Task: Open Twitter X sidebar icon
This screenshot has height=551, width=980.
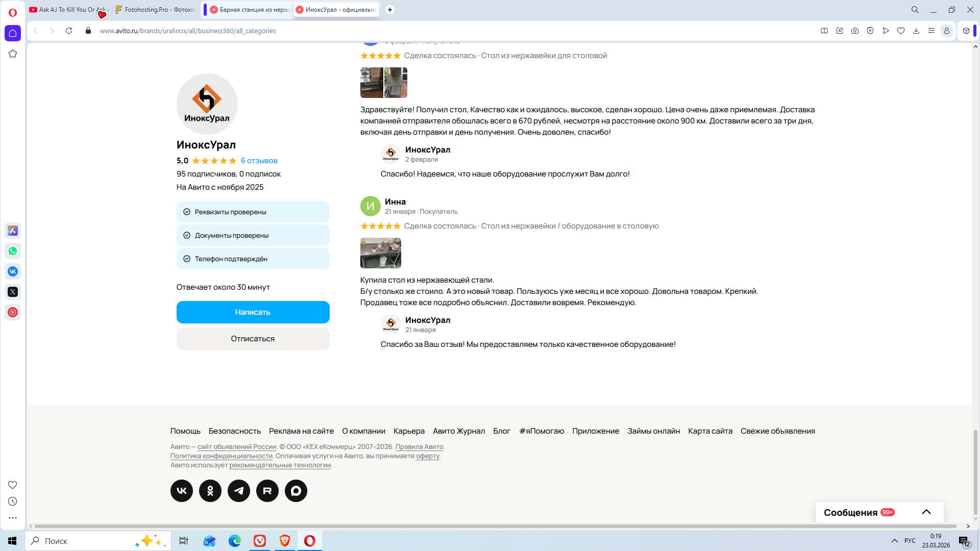Action: click(13, 292)
